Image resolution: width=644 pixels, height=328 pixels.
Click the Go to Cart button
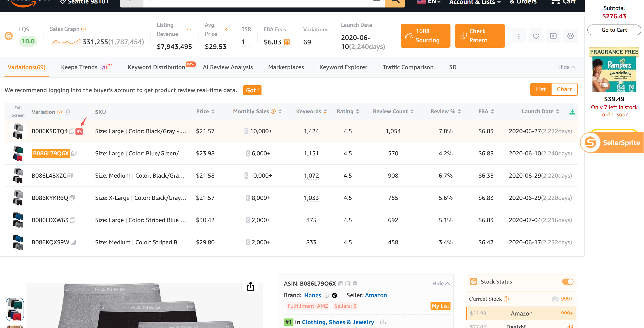614,30
